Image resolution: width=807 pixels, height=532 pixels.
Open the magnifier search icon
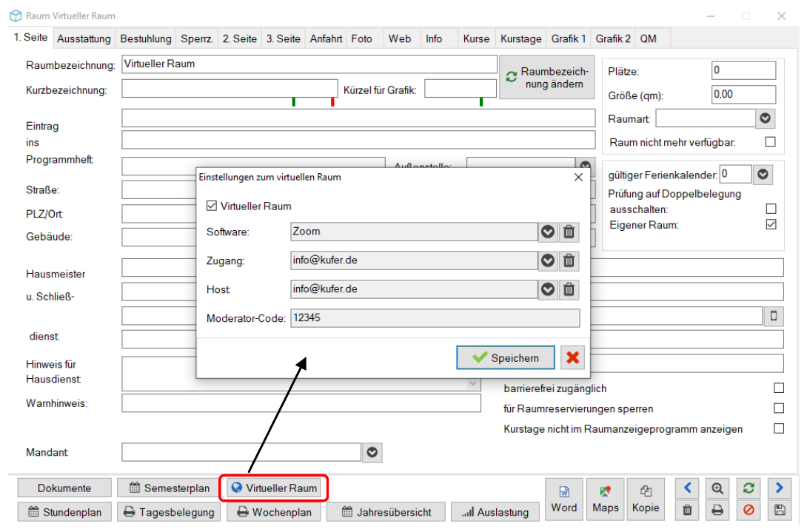click(x=717, y=488)
